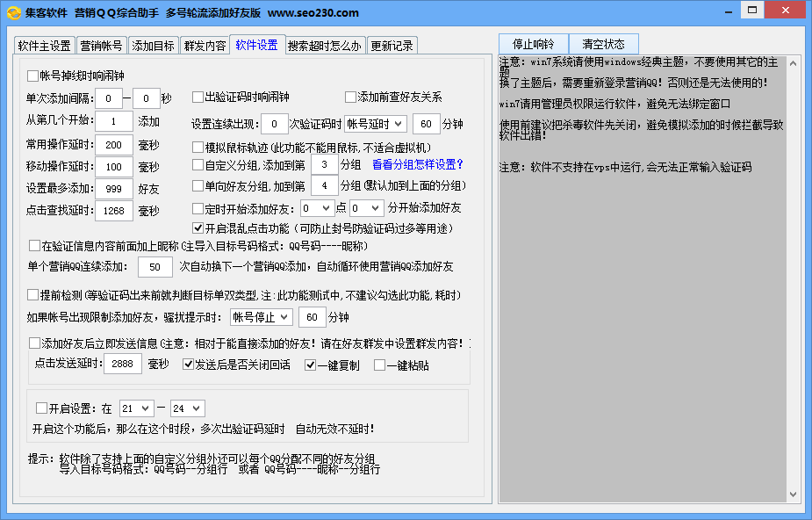Go to the 更新记录 tab

391,46
